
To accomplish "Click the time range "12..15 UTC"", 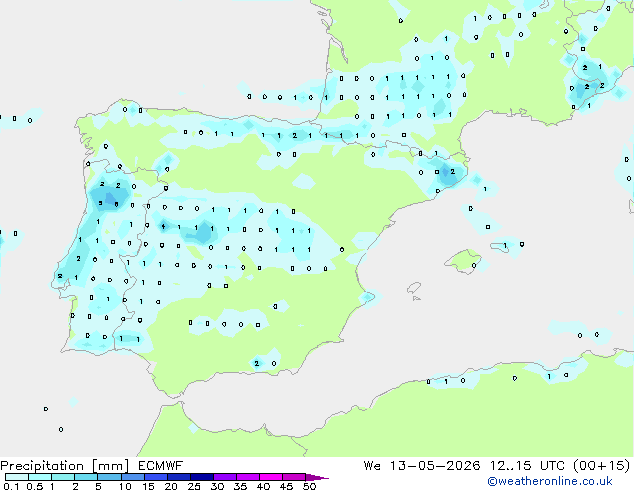I will pos(527,466).
